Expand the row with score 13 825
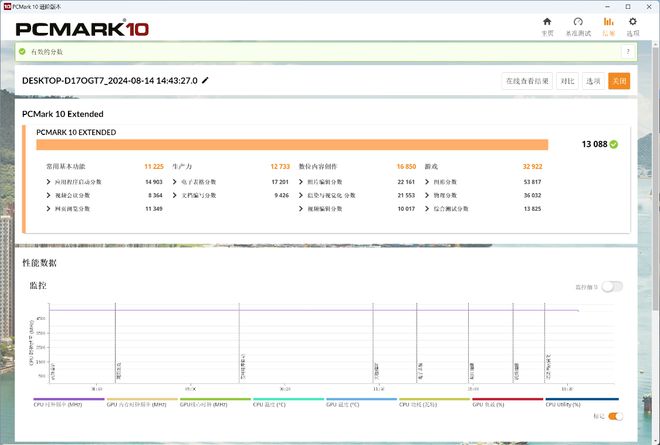Viewport: 660px width, 445px height. (427, 209)
